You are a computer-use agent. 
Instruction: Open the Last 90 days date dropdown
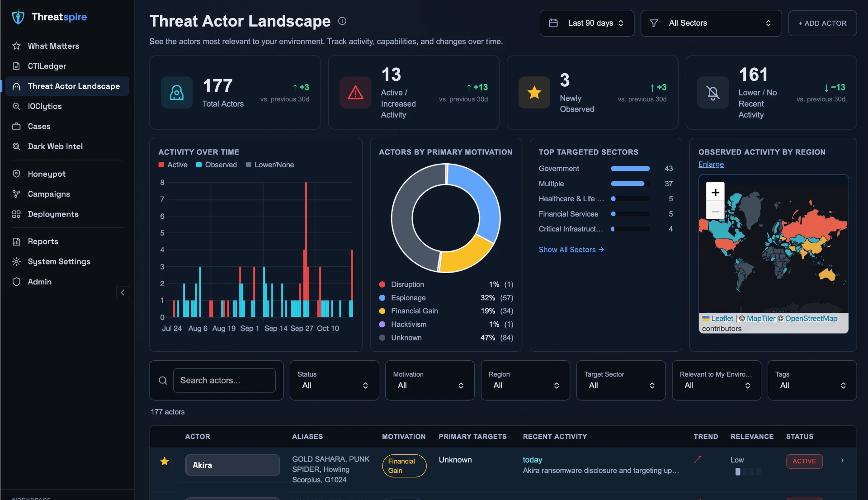point(587,23)
